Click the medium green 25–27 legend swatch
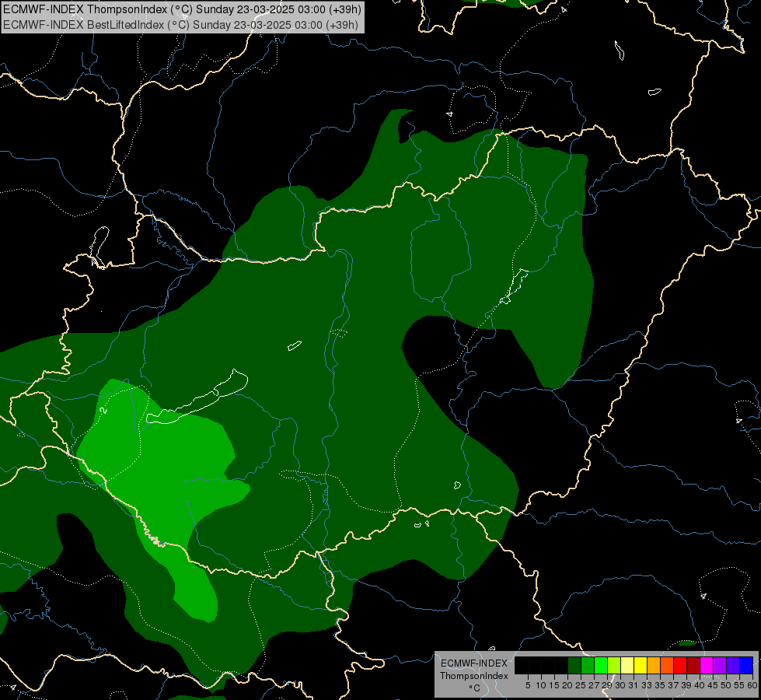Viewport: 761px width, 700px height. click(x=588, y=666)
